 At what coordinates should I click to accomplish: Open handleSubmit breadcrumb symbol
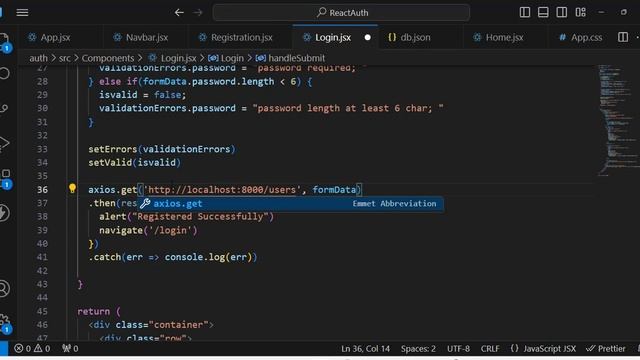290,58
